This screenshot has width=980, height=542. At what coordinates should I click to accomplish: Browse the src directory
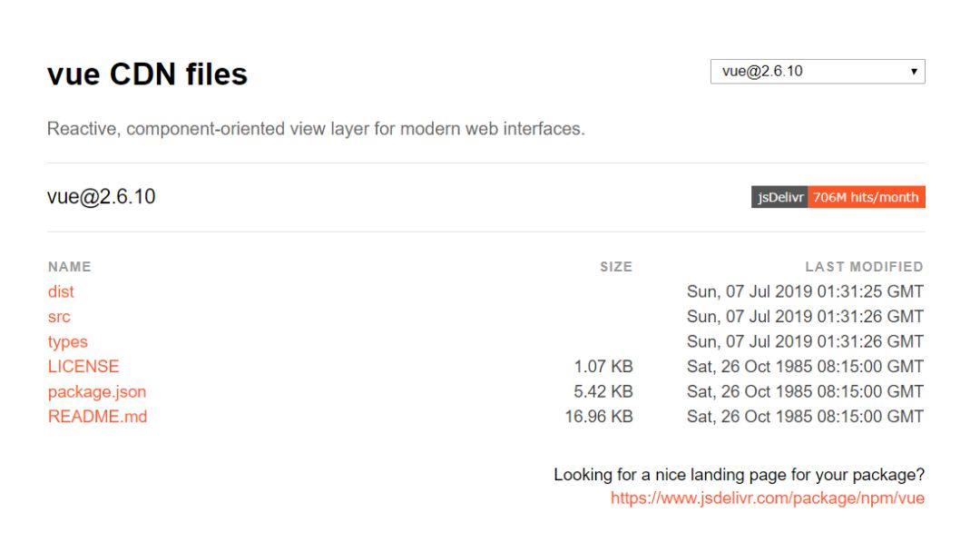[x=59, y=317]
